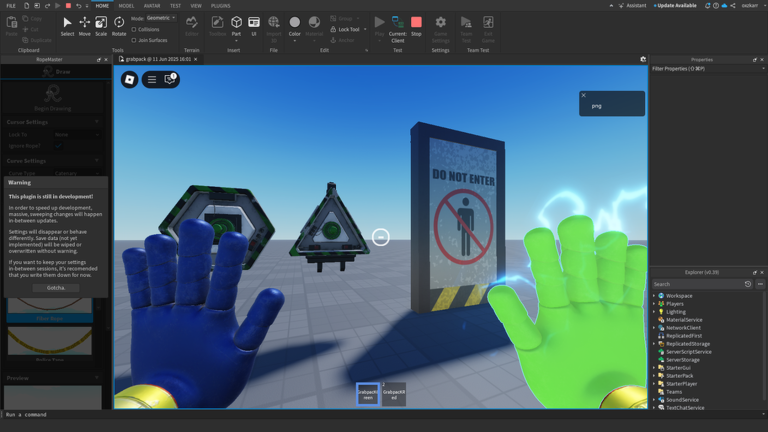Switch to the HOME ribbon tab
Screen dimensions: 768x432
click(x=102, y=6)
